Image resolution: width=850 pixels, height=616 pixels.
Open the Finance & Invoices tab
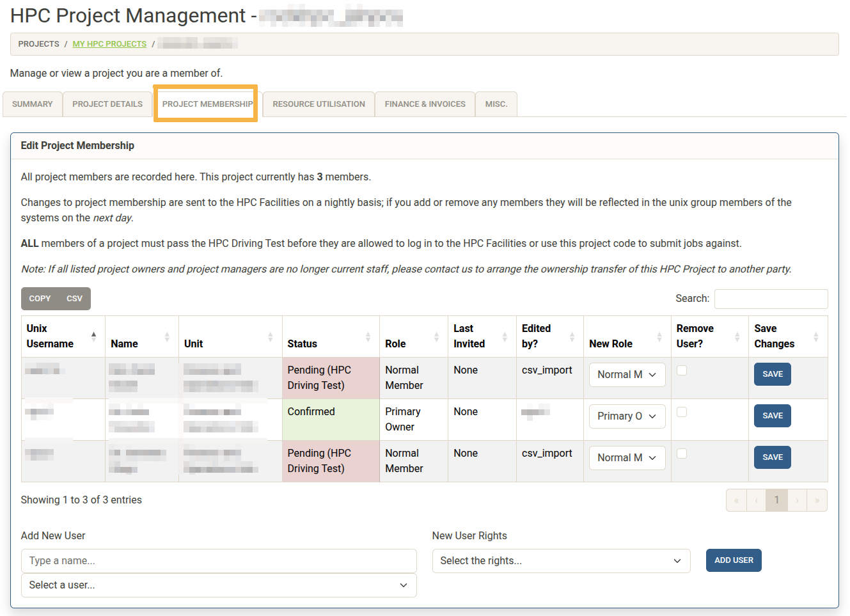(425, 104)
